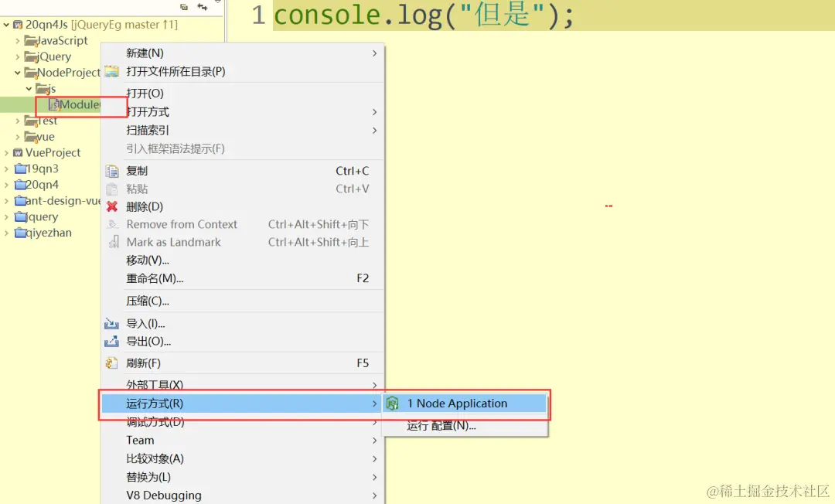835x504 pixels.
Task: Open the Team submenu
Action: click(242, 440)
